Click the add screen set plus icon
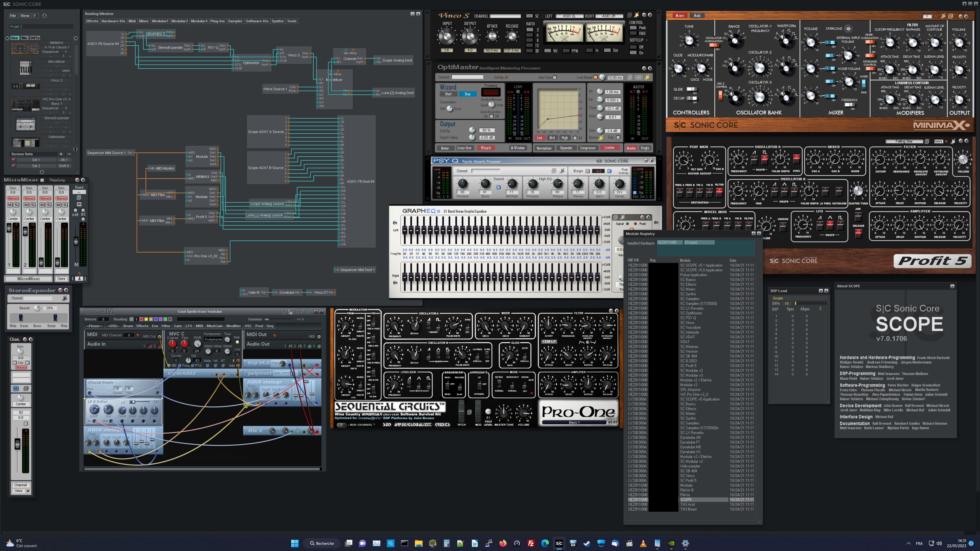The image size is (980, 551). pyautogui.click(x=60, y=154)
